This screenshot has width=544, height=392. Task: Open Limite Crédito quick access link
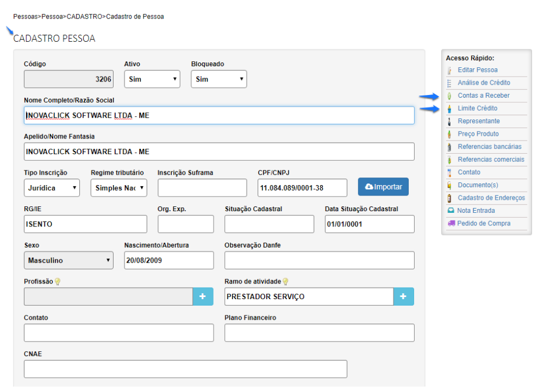pyautogui.click(x=477, y=109)
